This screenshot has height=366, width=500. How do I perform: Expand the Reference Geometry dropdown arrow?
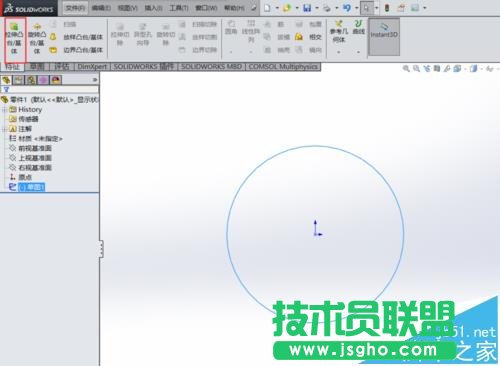(x=339, y=52)
